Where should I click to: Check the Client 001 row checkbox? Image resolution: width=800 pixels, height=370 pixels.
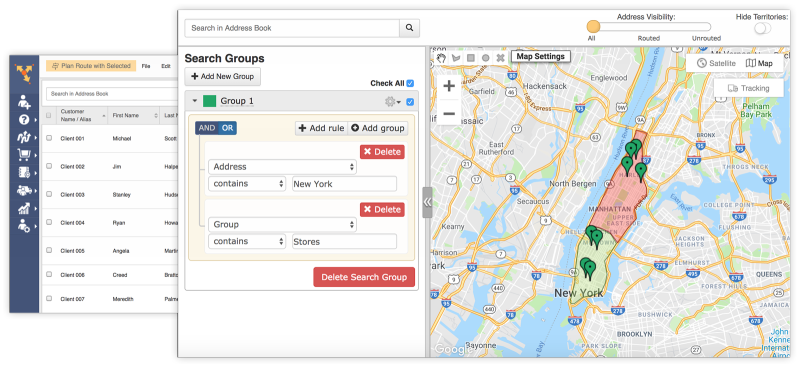[x=49, y=138]
